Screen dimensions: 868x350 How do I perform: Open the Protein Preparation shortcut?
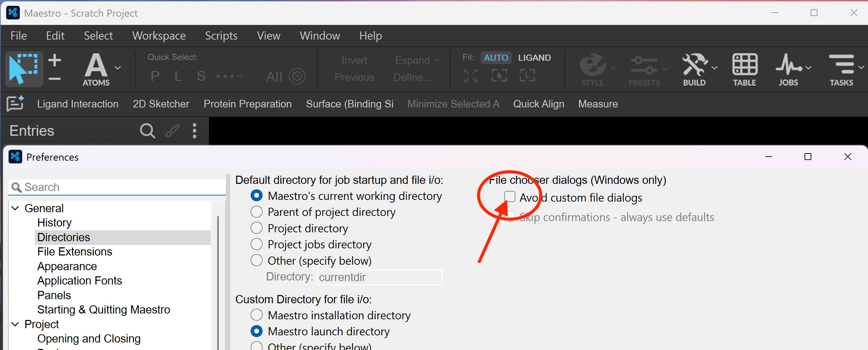248,104
